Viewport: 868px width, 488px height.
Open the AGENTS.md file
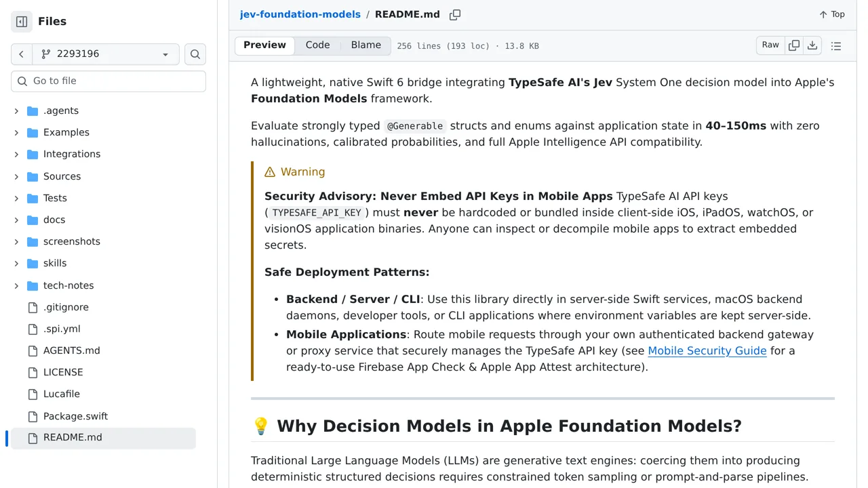[72, 351]
